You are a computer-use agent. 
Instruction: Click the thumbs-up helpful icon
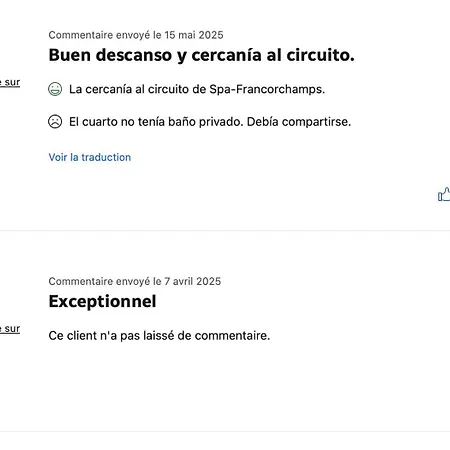click(x=444, y=194)
